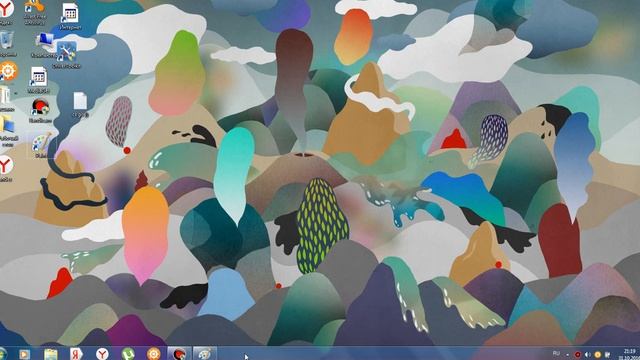Open the Avast antivirus orange desktop icon
Screen dimensions: 640x360
point(34,11)
